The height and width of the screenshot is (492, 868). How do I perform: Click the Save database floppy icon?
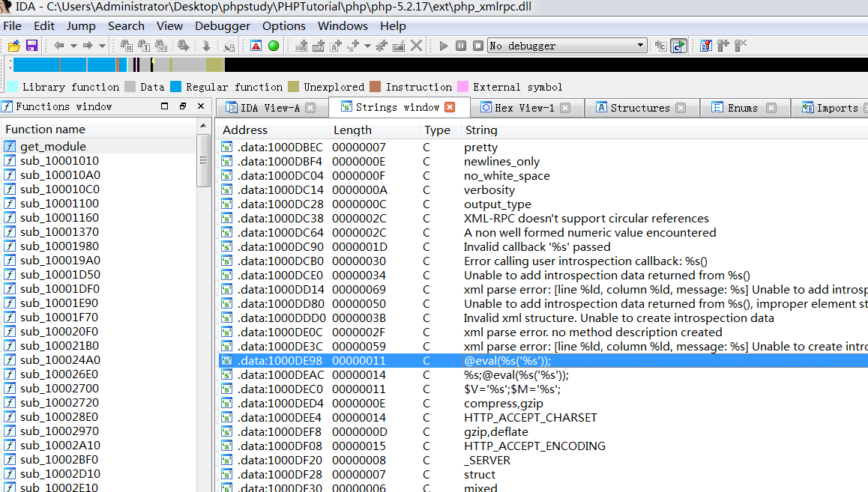(x=31, y=46)
